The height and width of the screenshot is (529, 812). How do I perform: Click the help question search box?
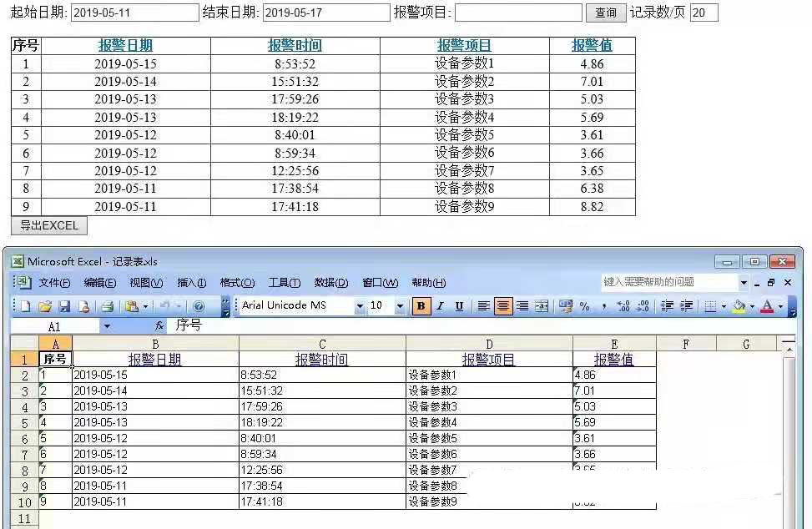coord(669,282)
